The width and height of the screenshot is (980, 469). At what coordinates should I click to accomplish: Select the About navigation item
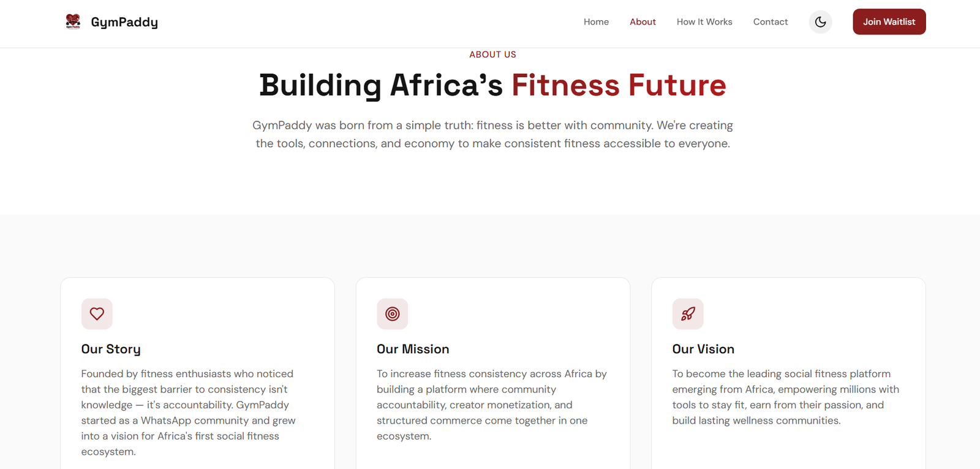(643, 21)
